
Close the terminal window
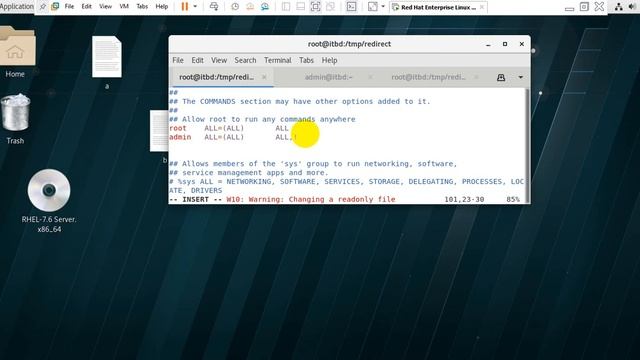522,44
